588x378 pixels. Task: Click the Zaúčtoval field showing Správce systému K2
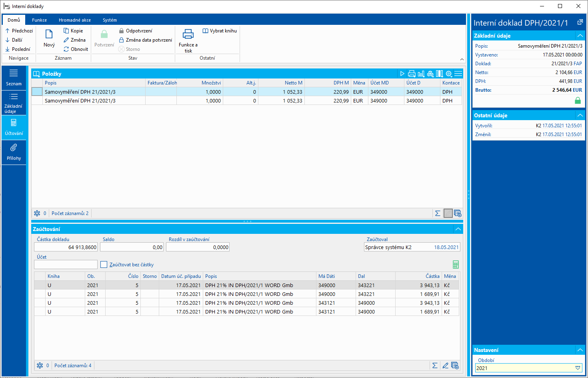tap(412, 247)
